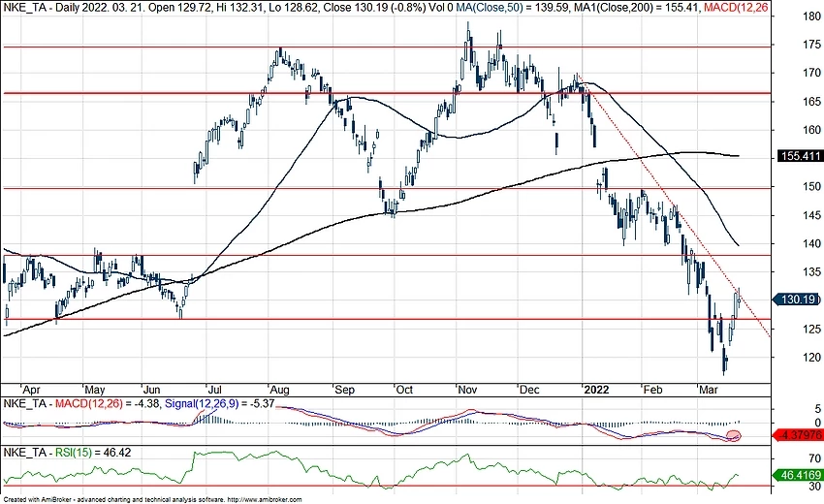Click the 140 price axis label

click(812, 243)
